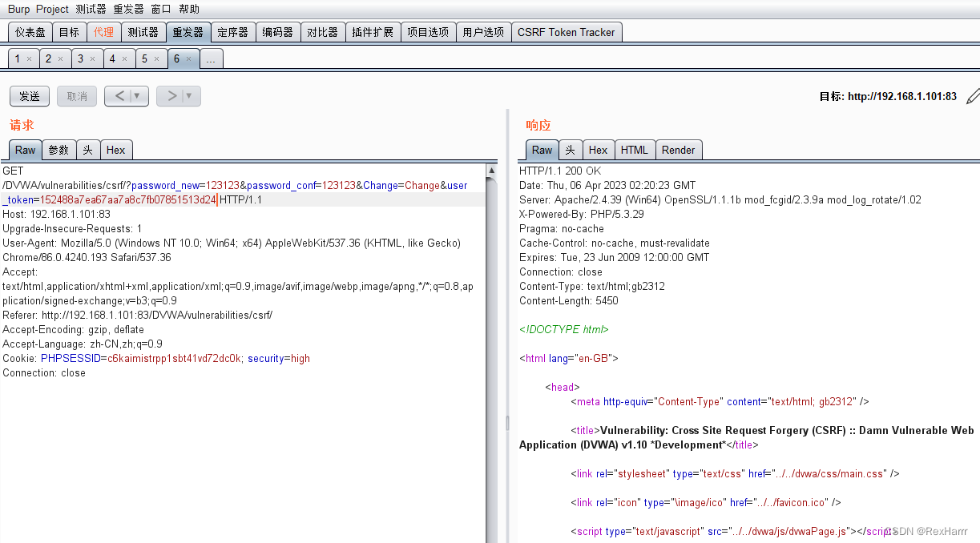Go back in request history

[x=119, y=96]
